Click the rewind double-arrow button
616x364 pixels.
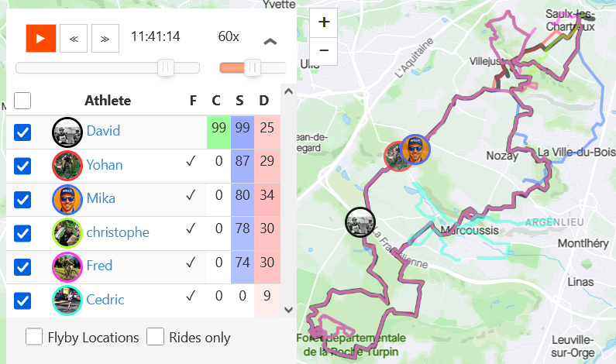[x=73, y=37]
